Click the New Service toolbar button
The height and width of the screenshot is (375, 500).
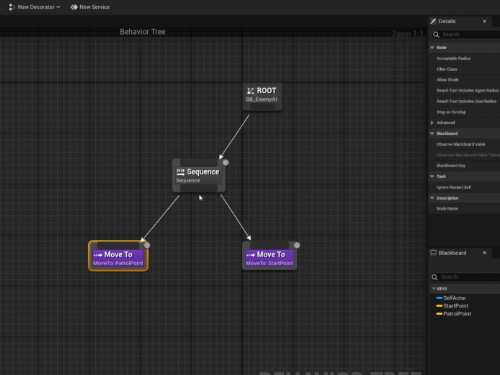[x=90, y=7]
